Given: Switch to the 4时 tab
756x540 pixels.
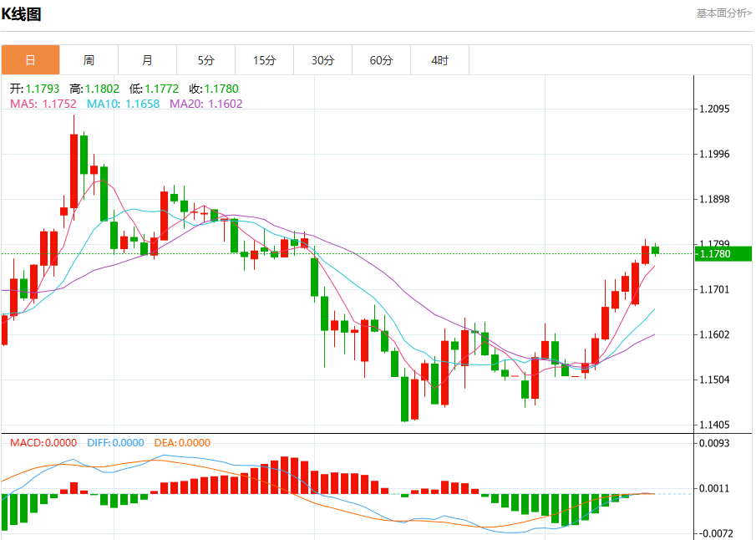Looking at the screenshot, I should 439,60.
